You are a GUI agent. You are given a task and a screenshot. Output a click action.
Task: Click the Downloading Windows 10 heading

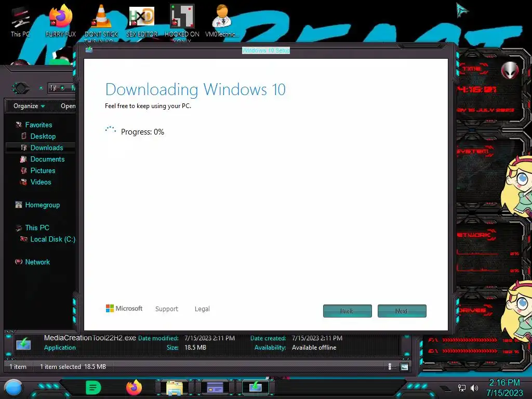195,89
